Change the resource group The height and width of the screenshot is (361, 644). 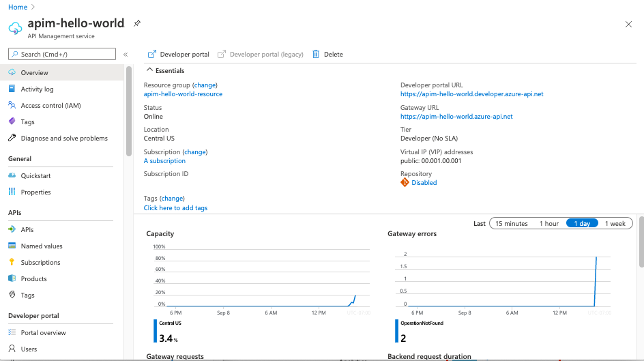[205, 85]
